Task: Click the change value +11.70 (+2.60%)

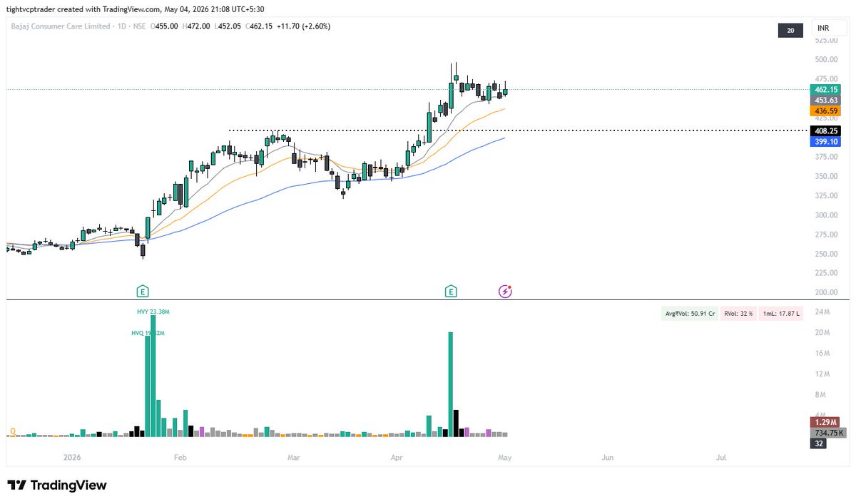Action: pyautogui.click(x=303, y=26)
